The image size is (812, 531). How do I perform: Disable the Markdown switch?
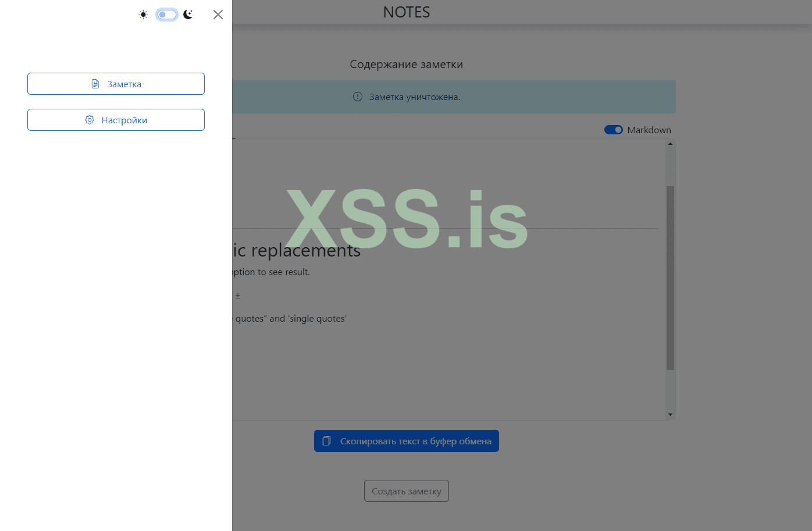pyautogui.click(x=614, y=130)
